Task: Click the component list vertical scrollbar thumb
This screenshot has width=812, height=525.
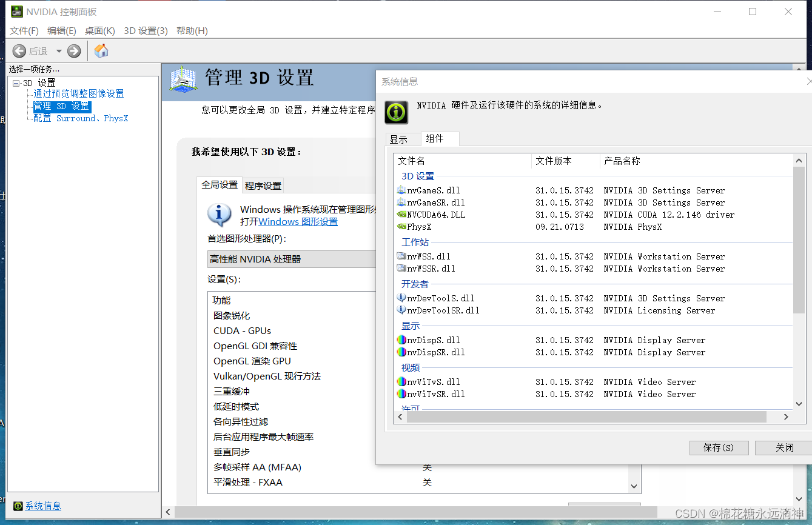Action: coord(799,240)
